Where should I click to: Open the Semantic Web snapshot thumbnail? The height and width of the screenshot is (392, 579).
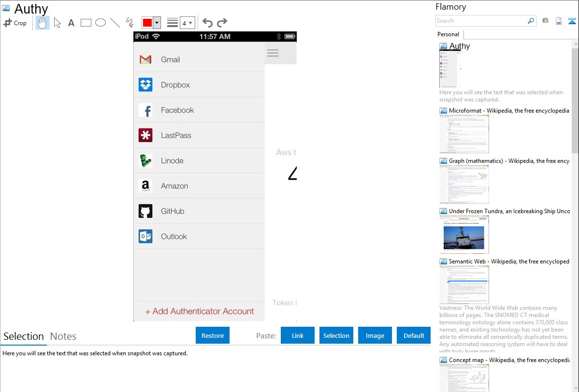tap(464, 285)
